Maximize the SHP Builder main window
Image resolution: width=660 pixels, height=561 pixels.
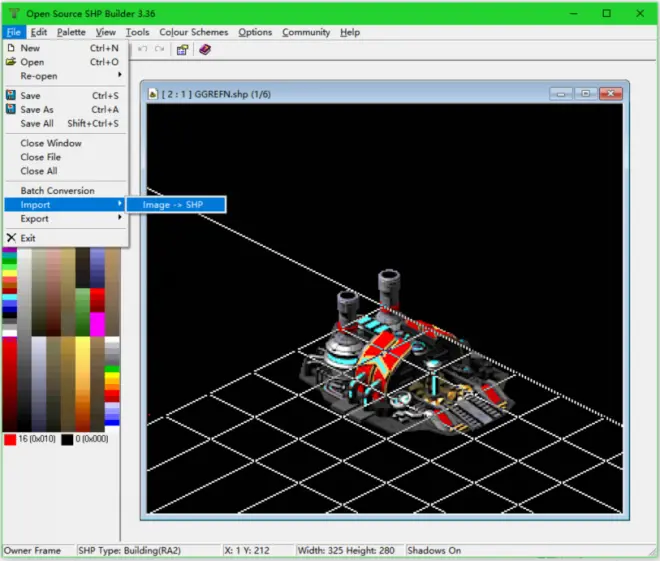coord(607,13)
